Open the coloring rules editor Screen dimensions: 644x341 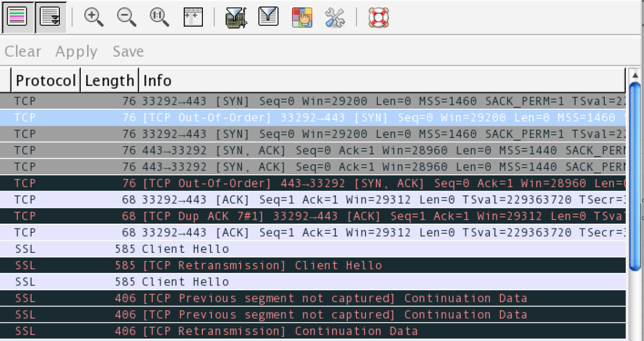(x=302, y=17)
